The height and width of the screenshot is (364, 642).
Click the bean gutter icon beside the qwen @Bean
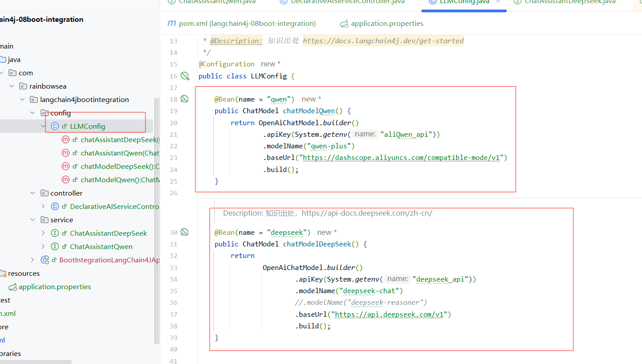click(185, 99)
